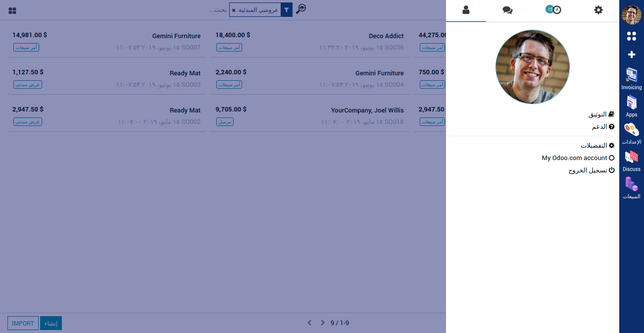Open the filter funnel dropdown
Image resolution: width=644 pixels, height=333 pixels.
pyautogui.click(x=286, y=10)
